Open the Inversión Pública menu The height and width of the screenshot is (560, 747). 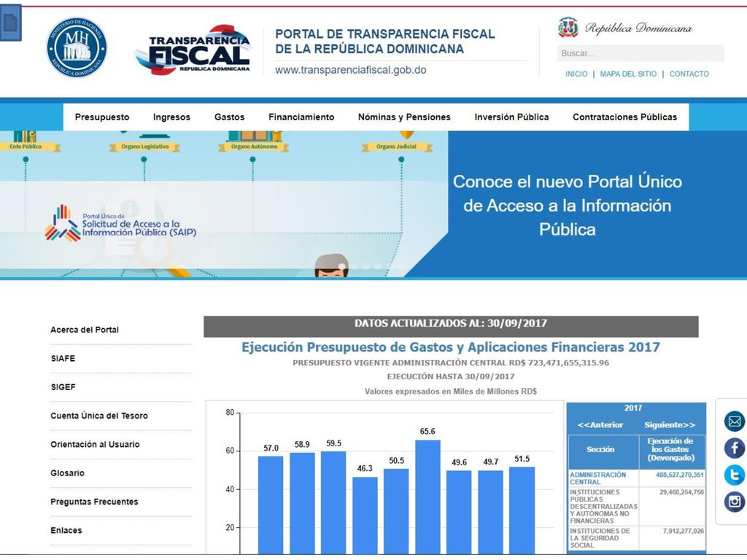pos(511,117)
